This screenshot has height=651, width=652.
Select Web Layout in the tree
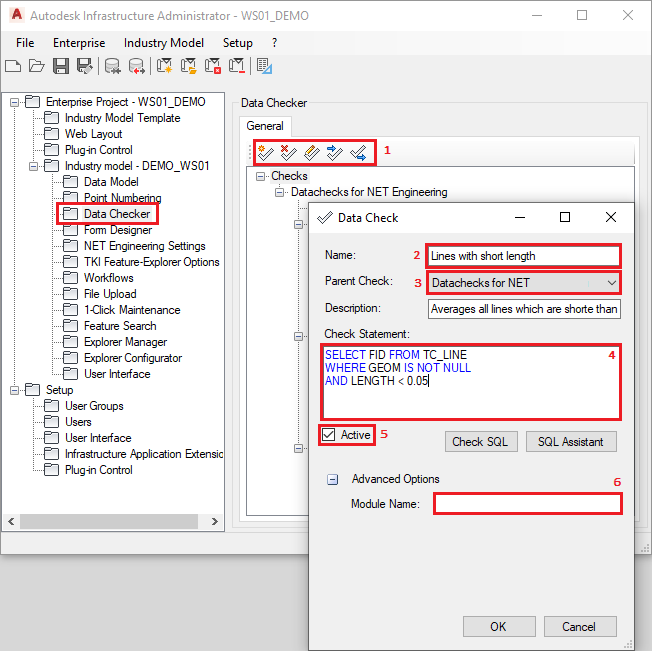(x=93, y=134)
